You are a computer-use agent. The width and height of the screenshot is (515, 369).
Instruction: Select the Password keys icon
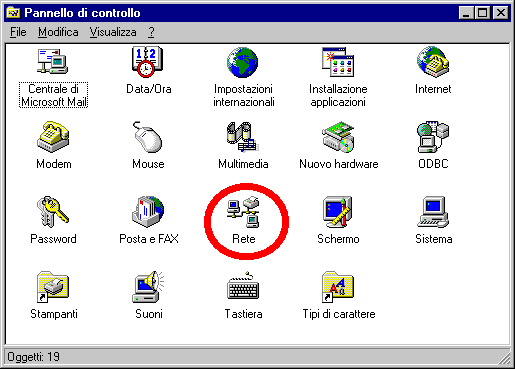pos(53,212)
